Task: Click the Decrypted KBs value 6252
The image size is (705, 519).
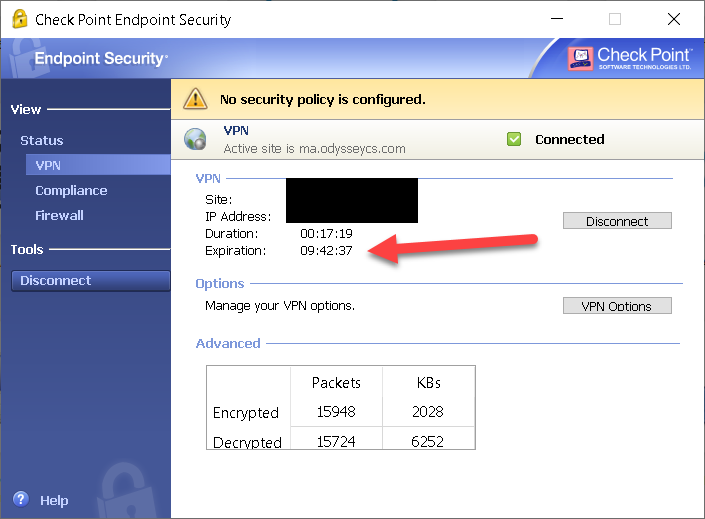Action: (x=427, y=442)
